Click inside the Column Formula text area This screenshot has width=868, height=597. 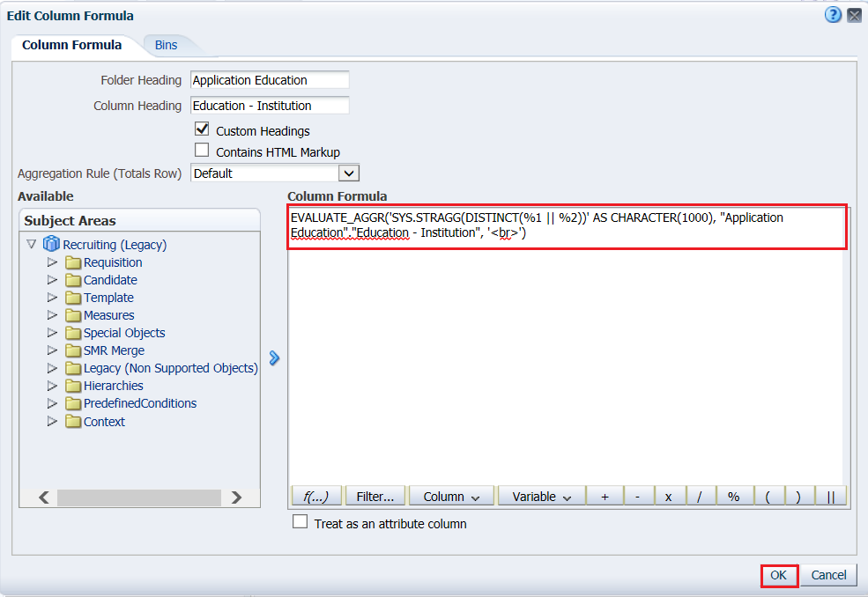[567, 348]
